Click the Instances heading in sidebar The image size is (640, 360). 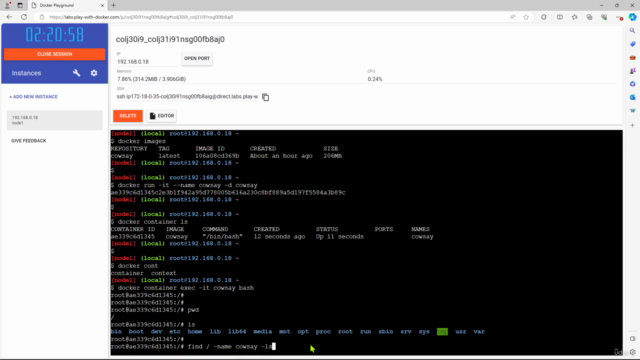tap(27, 73)
